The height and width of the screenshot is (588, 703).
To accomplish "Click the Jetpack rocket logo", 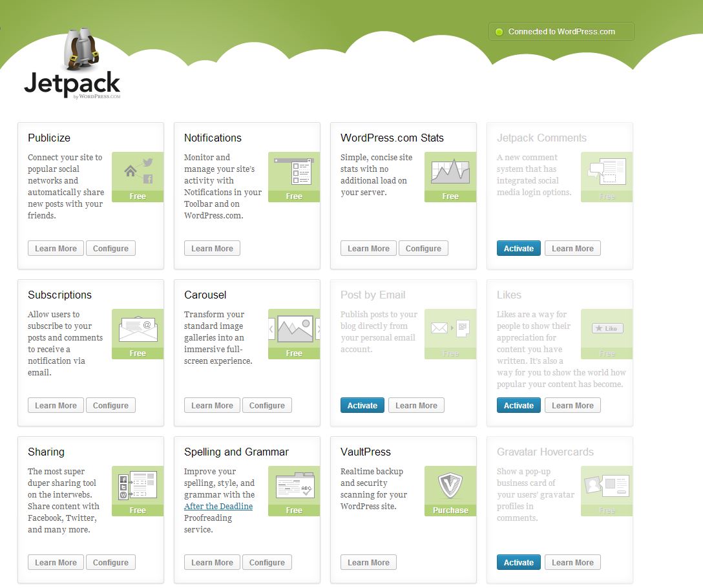I will coord(81,49).
